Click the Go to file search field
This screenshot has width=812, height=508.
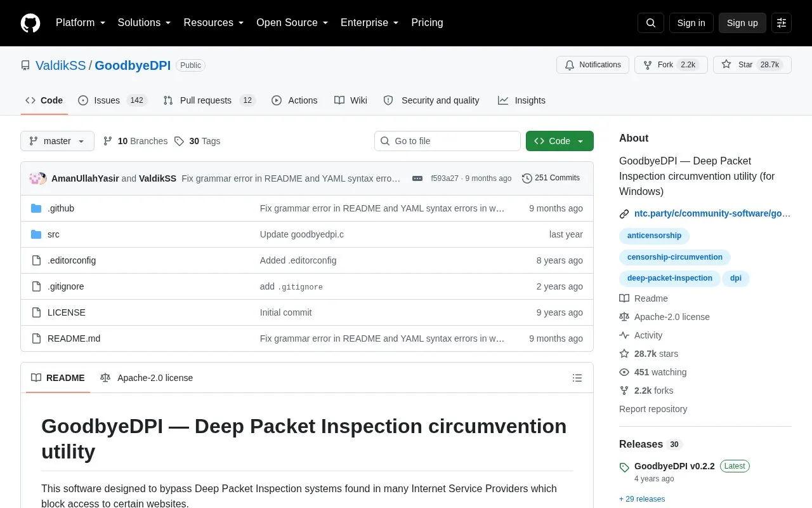tap(447, 141)
